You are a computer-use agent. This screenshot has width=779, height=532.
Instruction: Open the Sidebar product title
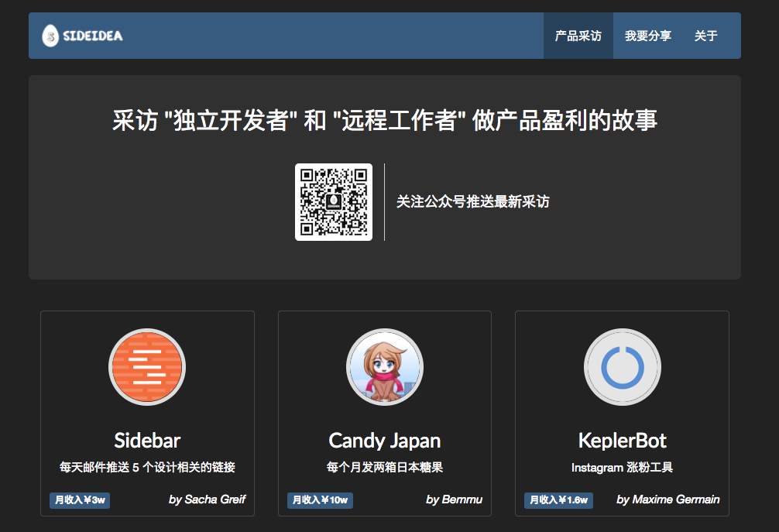pyautogui.click(x=147, y=441)
